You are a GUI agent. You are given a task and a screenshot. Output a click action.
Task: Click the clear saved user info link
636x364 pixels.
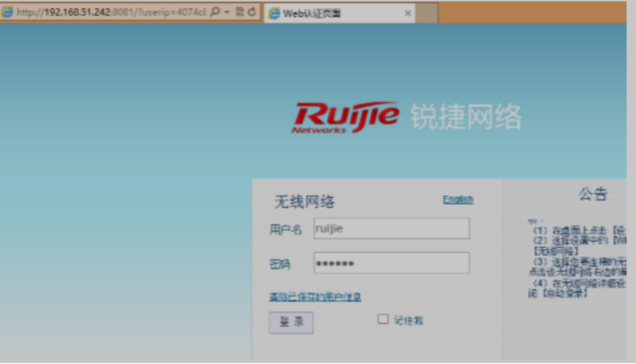point(315,297)
